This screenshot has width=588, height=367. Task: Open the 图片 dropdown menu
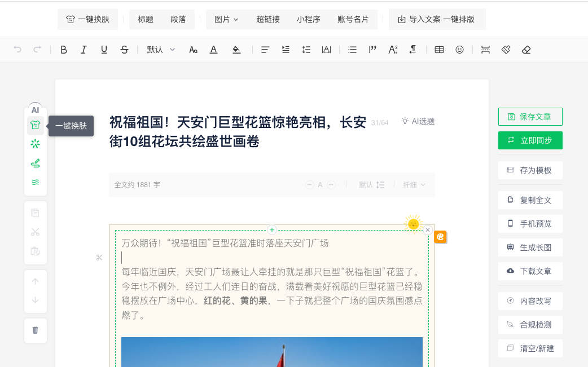[x=226, y=20]
